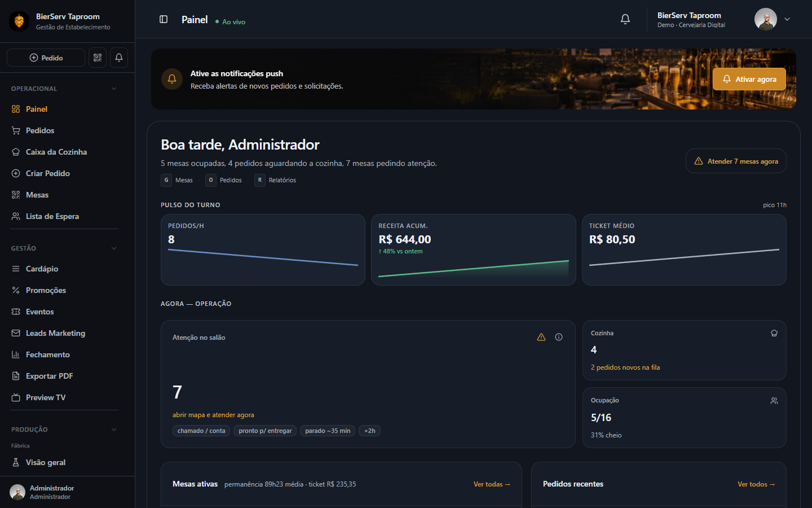The image size is (812, 508).
Task: Click the people icon on Ocupação card
Action: point(774,401)
